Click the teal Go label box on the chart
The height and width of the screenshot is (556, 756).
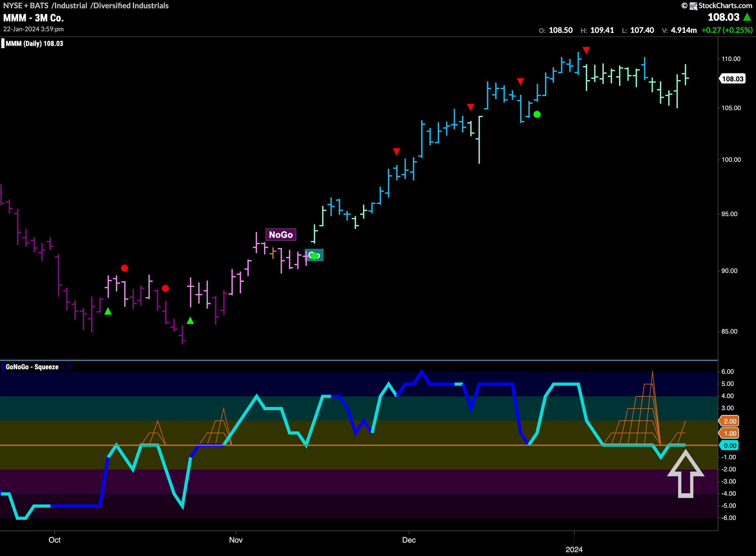click(x=314, y=255)
